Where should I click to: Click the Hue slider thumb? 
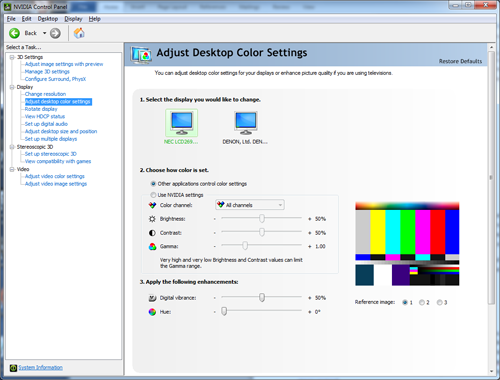[x=224, y=311]
